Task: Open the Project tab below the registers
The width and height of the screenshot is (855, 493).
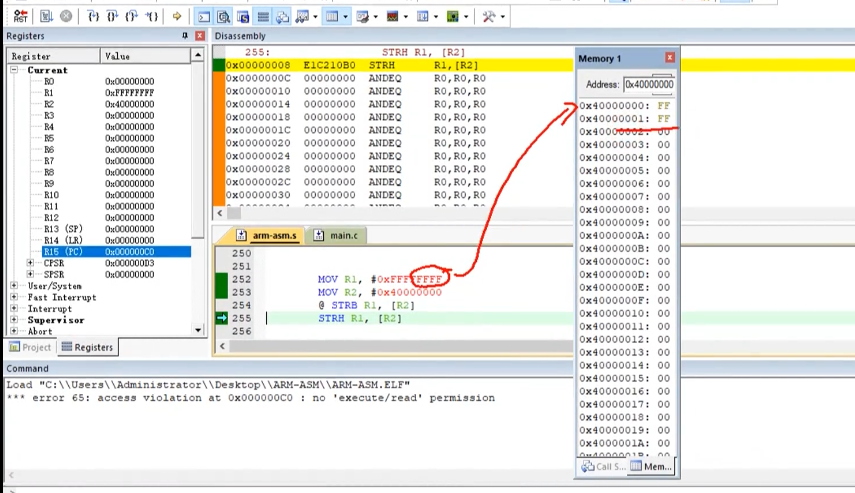Action: [x=31, y=347]
